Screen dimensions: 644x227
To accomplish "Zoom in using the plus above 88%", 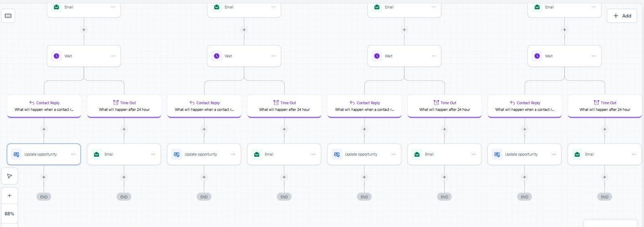I will pyautogui.click(x=9, y=196).
